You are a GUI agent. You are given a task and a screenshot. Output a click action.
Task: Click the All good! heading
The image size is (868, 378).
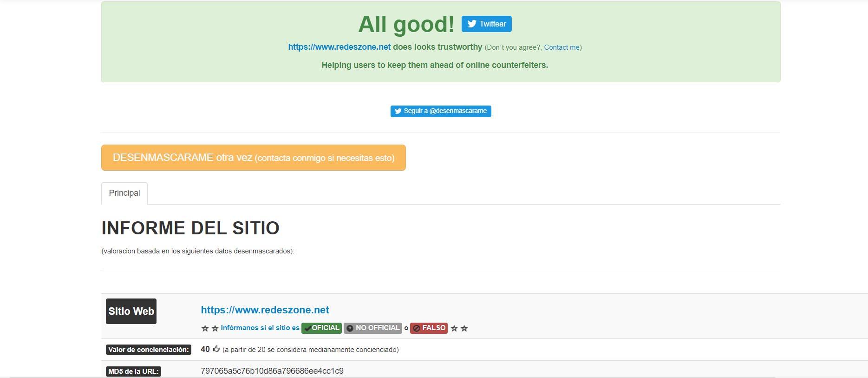(x=406, y=24)
